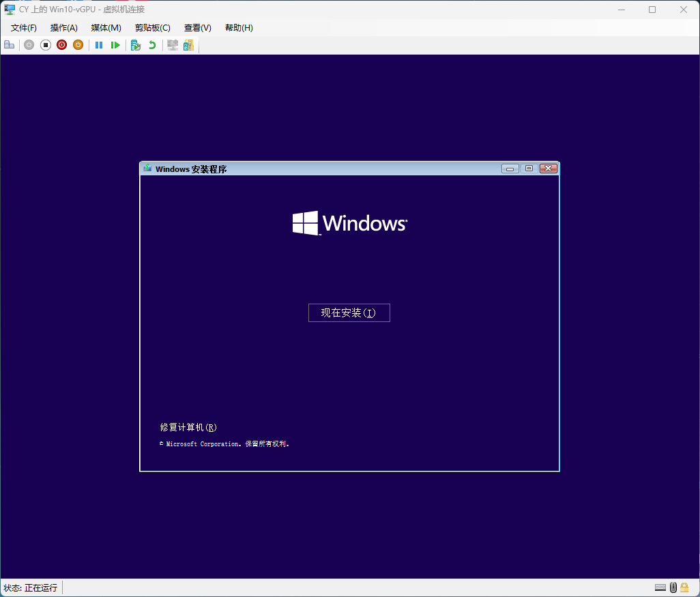The image size is (700, 597).
Task: Click the keyboard status icon in status bar
Action: 660,587
